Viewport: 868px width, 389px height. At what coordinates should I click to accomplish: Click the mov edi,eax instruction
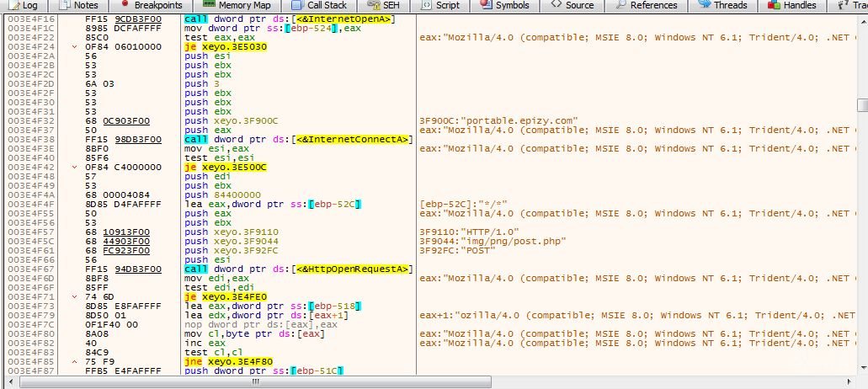coord(217,279)
